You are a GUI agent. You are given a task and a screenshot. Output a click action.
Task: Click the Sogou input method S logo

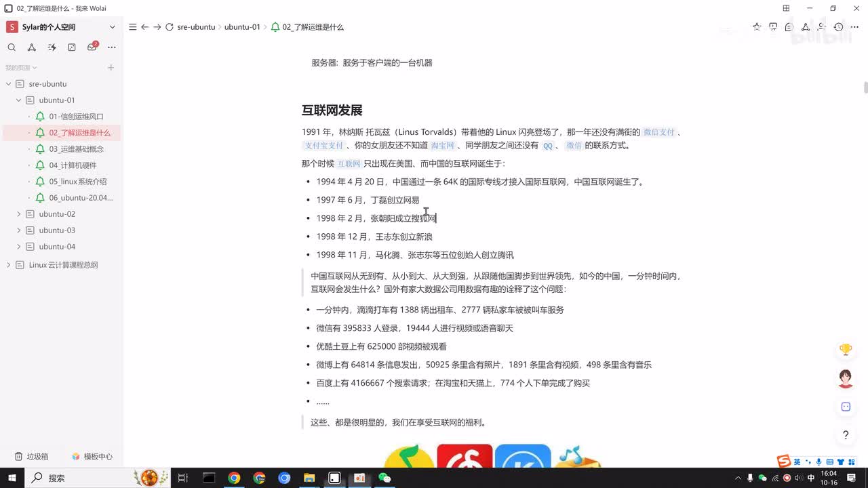click(784, 462)
